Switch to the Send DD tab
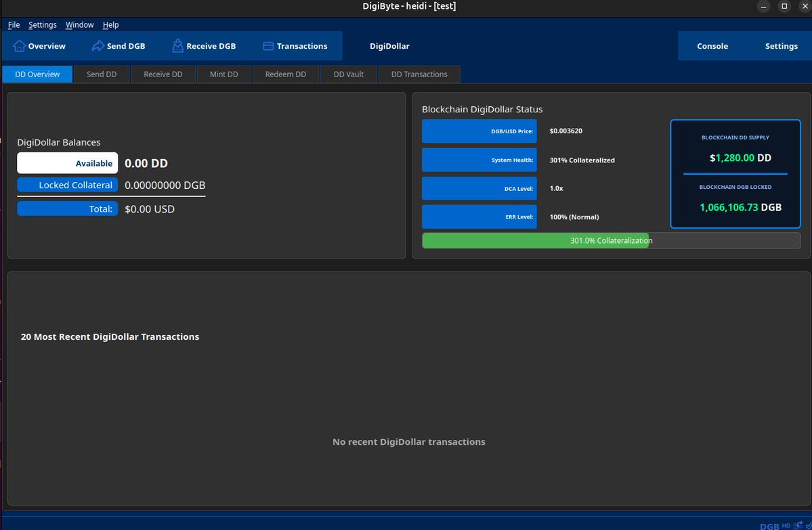This screenshot has height=530, width=812. (x=102, y=74)
